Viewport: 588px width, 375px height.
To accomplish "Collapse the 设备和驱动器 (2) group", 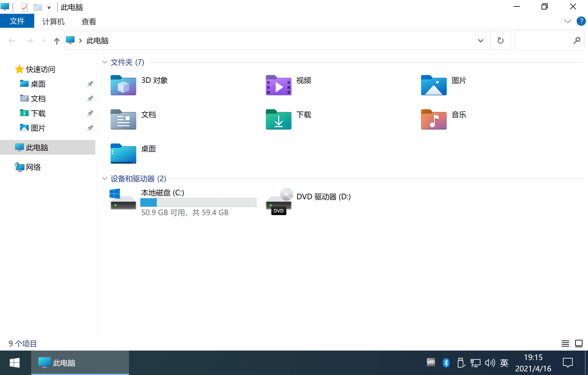I will click(x=105, y=178).
